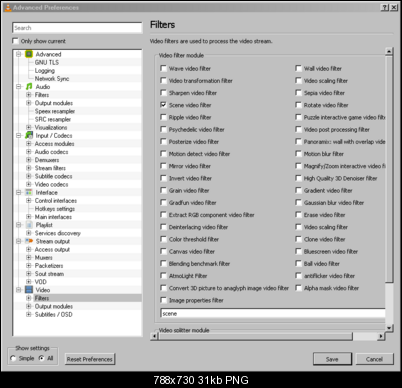Viewport: 402px width, 388px height.
Task: Expand the Visualizations node
Action: coord(29,127)
